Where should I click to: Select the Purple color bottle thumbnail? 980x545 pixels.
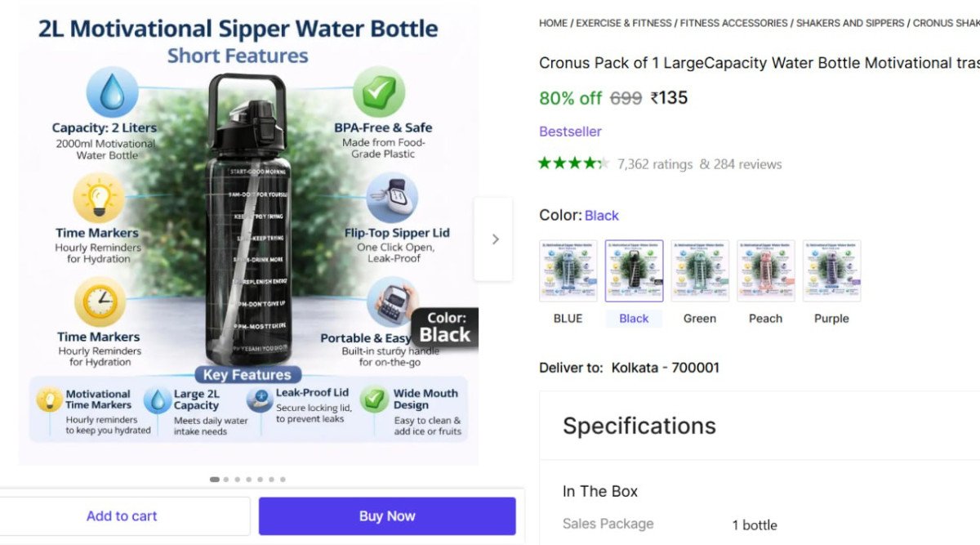click(831, 271)
